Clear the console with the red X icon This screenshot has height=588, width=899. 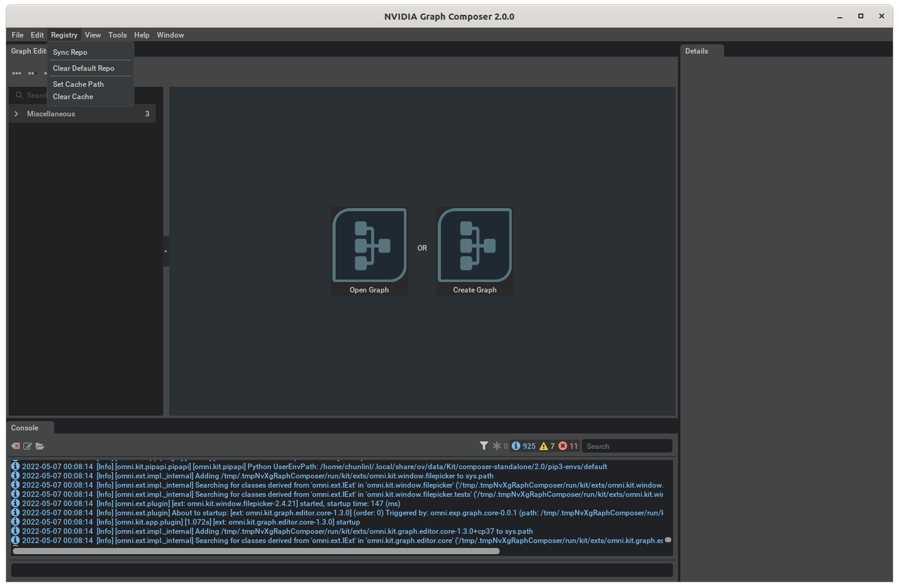pyautogui.click(x=15, y=446)
